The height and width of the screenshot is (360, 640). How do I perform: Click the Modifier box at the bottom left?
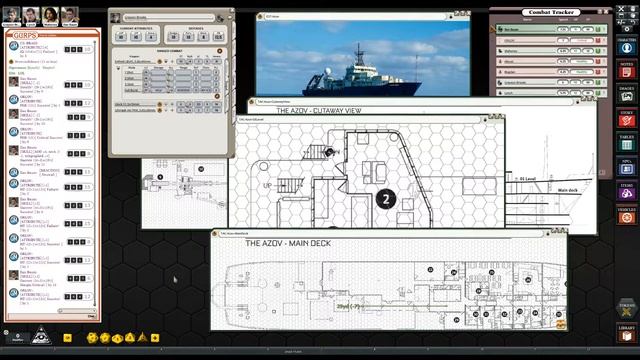[x=18, y=338]
